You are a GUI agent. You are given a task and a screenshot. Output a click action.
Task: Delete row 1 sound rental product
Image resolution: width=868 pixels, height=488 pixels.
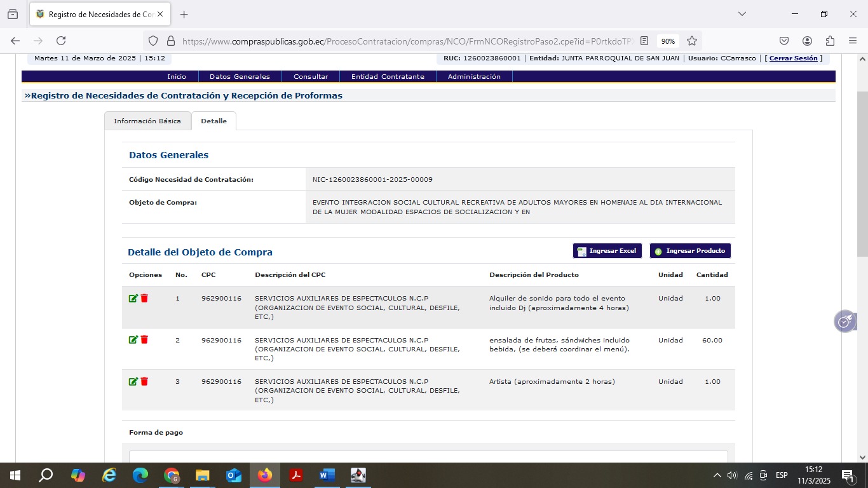(x=144, y=299)
